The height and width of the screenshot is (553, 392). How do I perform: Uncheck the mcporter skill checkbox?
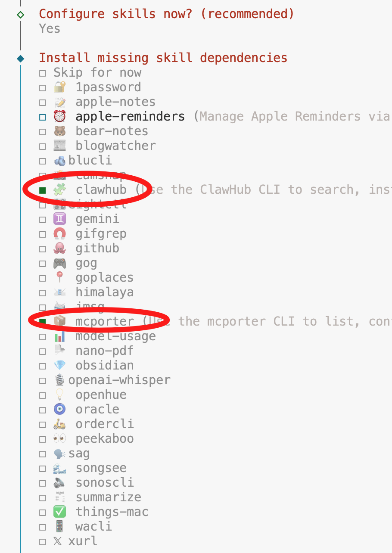[x=43, y=322]
